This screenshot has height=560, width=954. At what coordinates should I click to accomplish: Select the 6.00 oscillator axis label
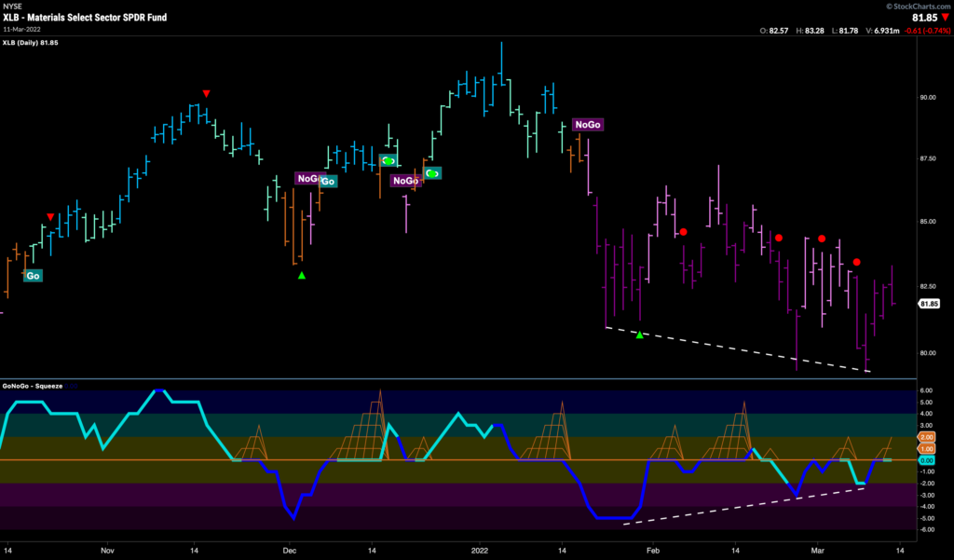click(927, 390)
